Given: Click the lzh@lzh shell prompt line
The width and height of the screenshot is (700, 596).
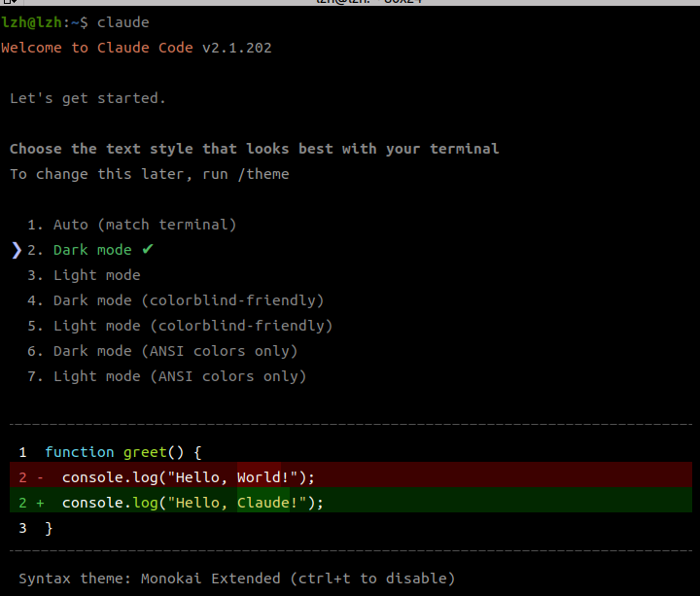Looking at the screenshot, I should point(75,22).
